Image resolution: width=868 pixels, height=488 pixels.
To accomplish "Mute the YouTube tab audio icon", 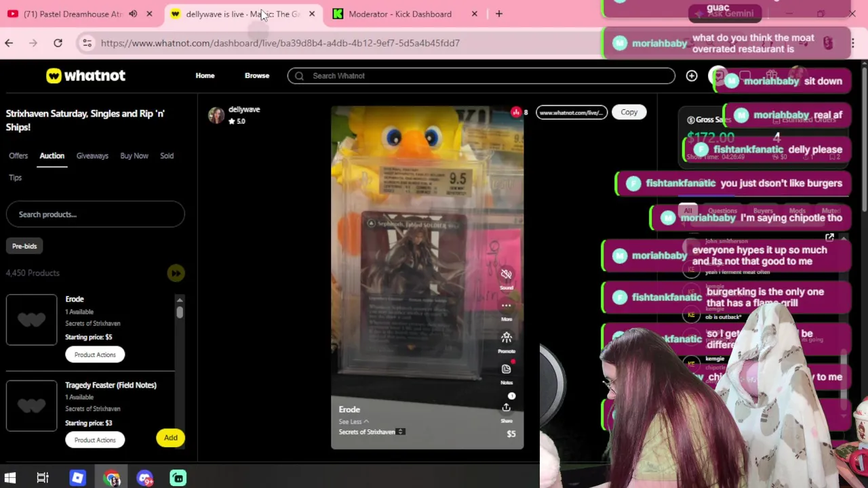I will [133, 14].
